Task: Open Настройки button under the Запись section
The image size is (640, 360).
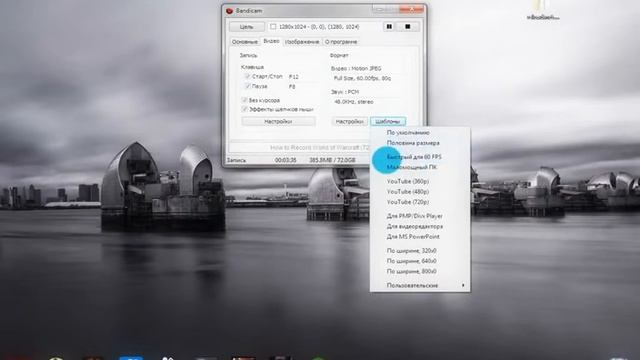Action: point(278,122)
